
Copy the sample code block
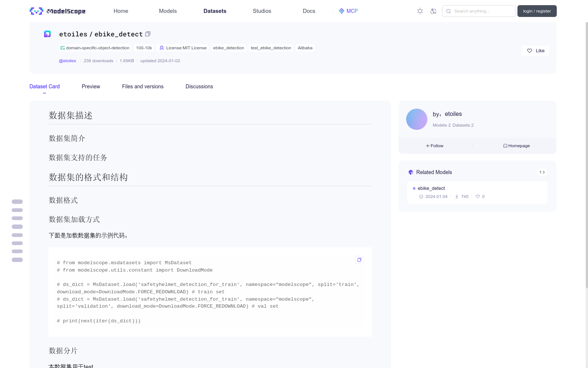[x=359, y=260]
